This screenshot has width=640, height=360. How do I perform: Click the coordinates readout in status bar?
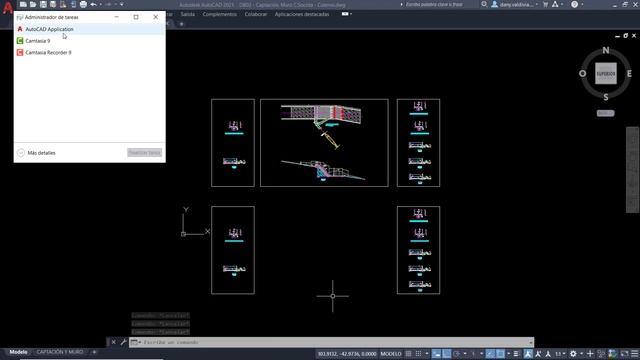pos(347,353)
